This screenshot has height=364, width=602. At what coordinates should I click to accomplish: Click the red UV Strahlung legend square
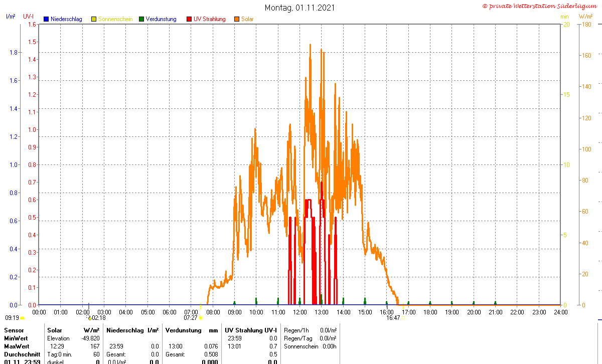[x=189, y=19]
